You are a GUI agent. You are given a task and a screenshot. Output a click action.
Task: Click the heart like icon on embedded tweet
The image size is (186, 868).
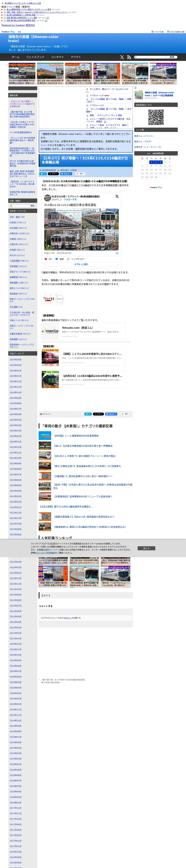coord(46,259)
